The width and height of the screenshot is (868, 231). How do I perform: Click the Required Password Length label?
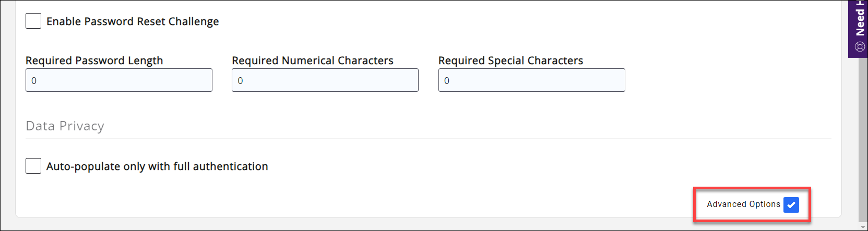[94, 60]
